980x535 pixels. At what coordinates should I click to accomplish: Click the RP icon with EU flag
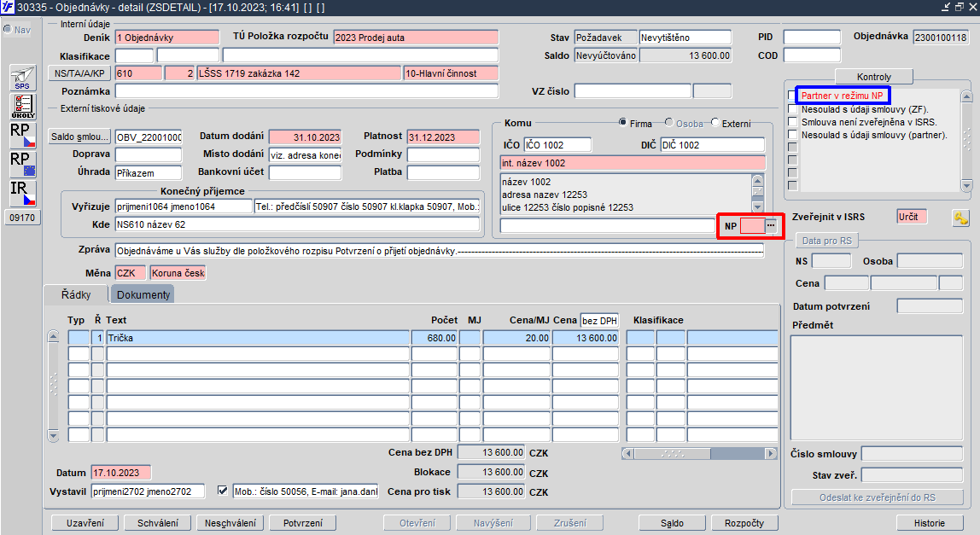[x=22, y=162]
